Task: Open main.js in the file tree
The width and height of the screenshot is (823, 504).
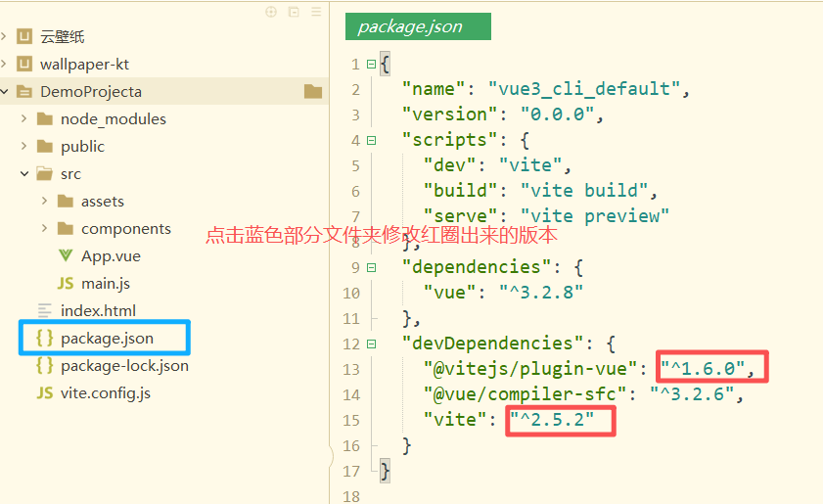Action: (x=106, y=284)
